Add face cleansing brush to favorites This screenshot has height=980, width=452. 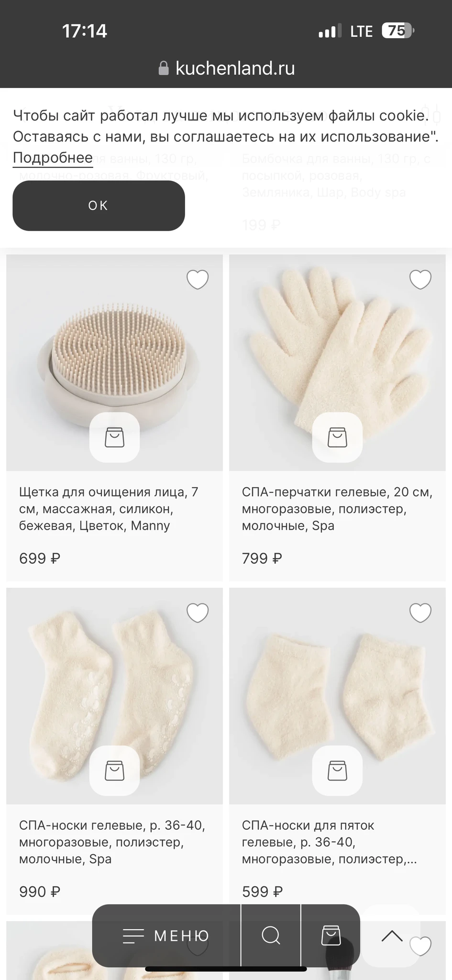(198, 279)
